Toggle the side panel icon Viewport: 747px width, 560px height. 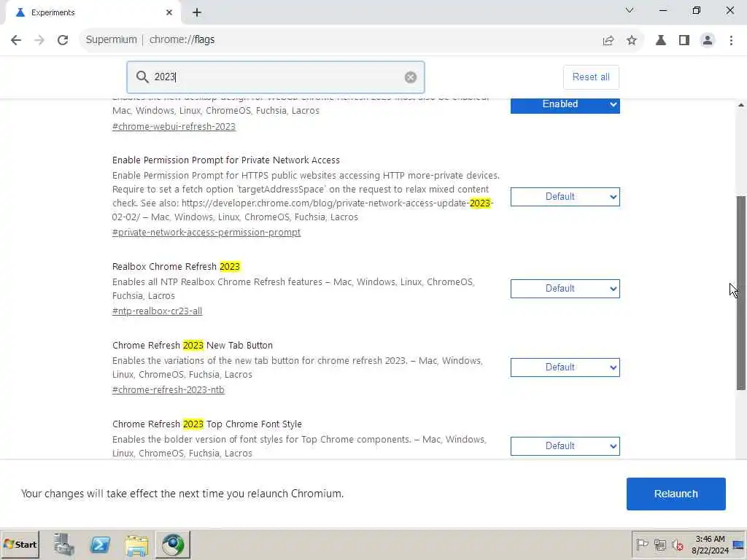684,41
